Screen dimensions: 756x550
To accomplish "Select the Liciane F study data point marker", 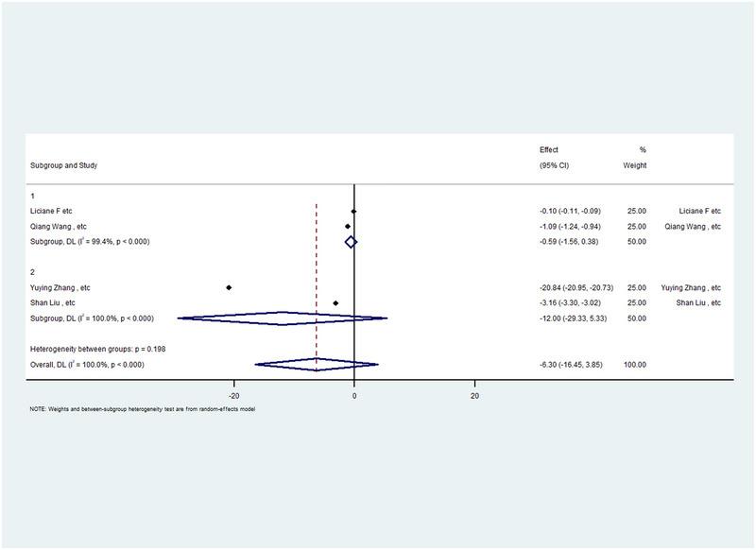I will 353,211.
